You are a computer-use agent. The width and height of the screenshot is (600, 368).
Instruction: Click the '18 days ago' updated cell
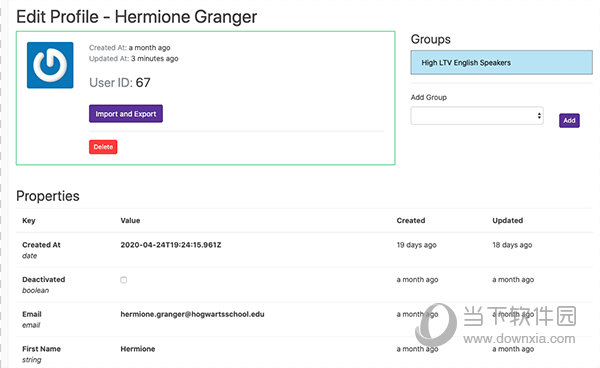512,245
